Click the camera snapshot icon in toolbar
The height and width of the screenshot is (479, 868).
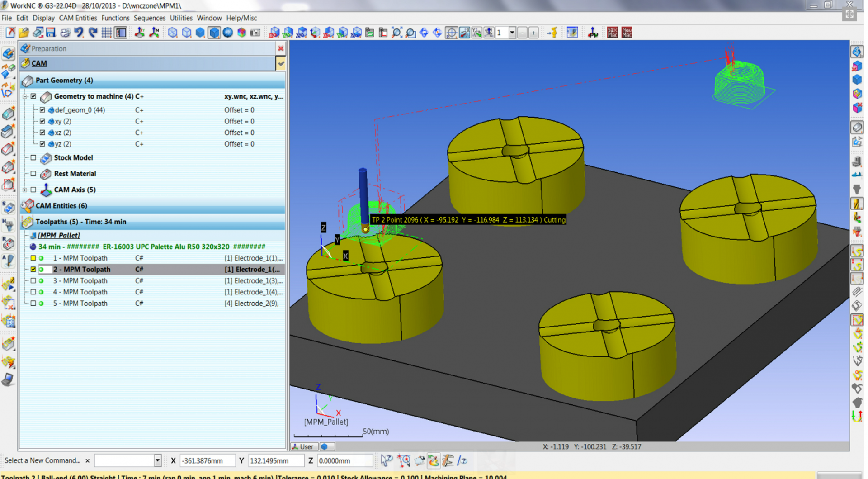(x=255, y=33)
